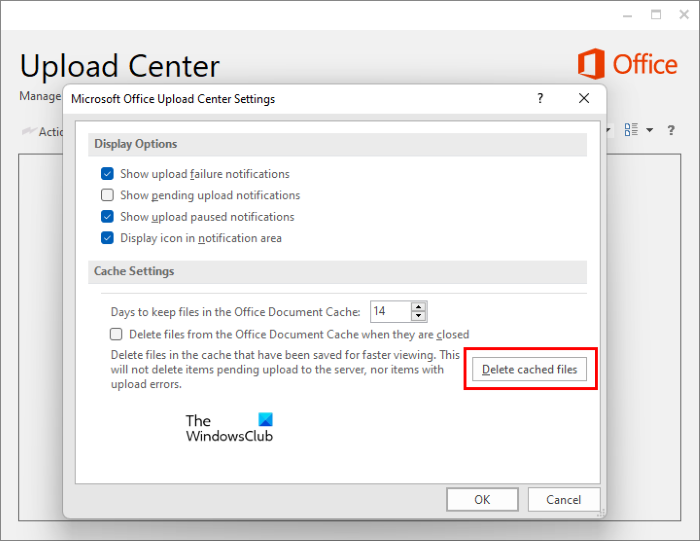
Task: Open Upload Center help question mark icon
Action: 671,130
